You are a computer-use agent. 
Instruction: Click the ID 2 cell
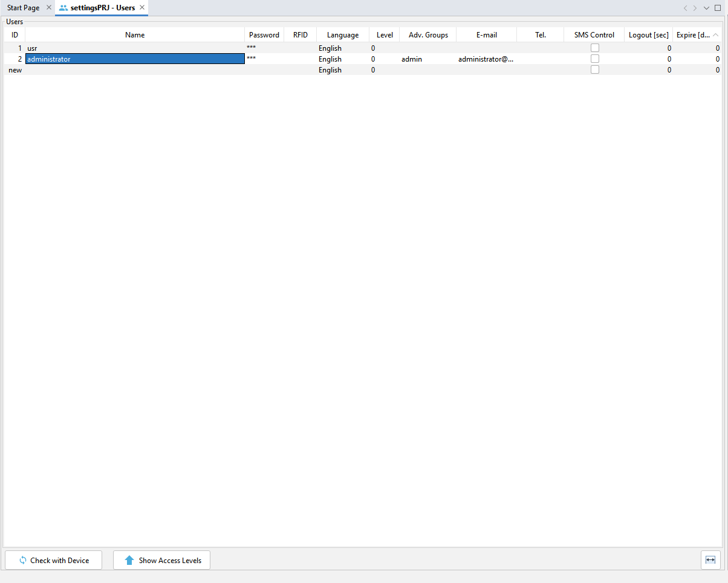(x=15, y=59)
